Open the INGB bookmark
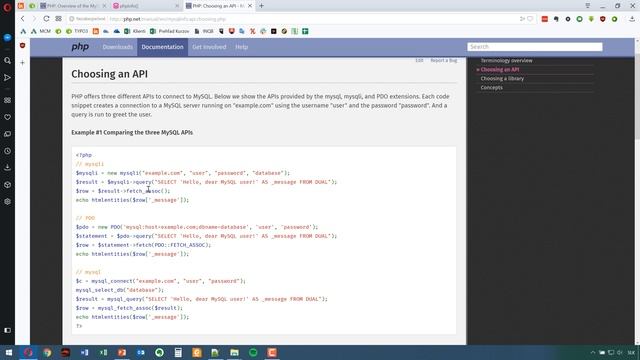Viewport: 640px width, 360px height. coord(204,31)
